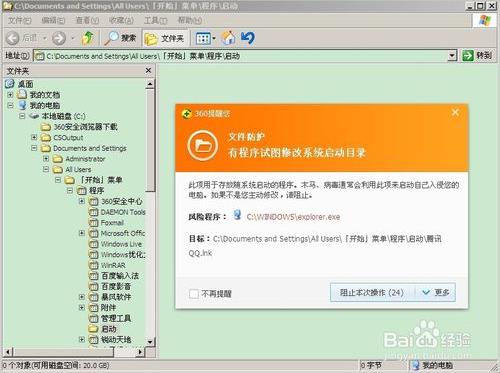Image resolution: width=500 pixels, height=373 pixels.
Task: Expand the 暴风软件 tree node
Action: click(82, 297)
